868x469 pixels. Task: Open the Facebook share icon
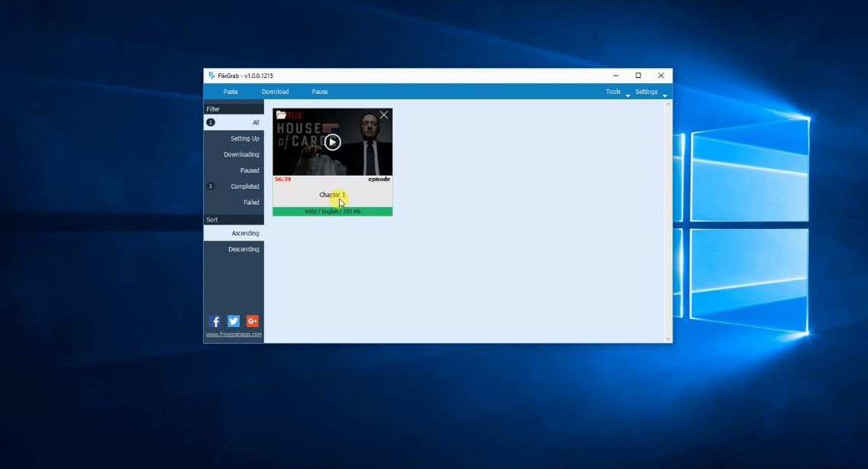tap(215, 321)
